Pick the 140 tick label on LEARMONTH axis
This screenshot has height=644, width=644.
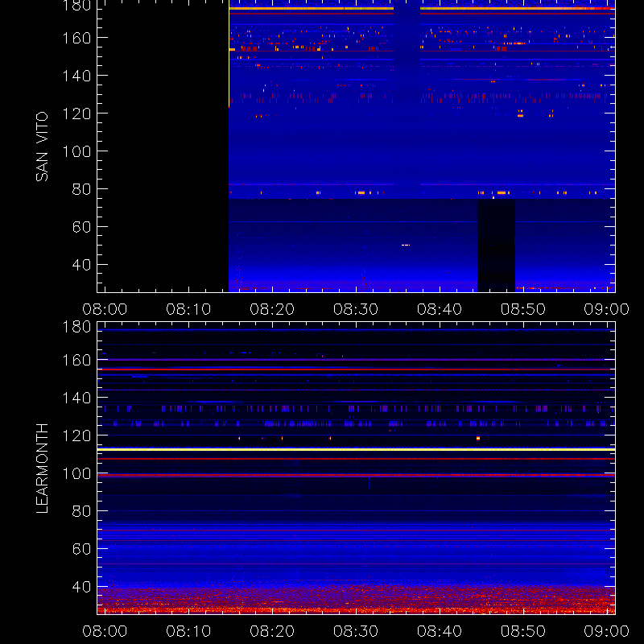point(76,398)
